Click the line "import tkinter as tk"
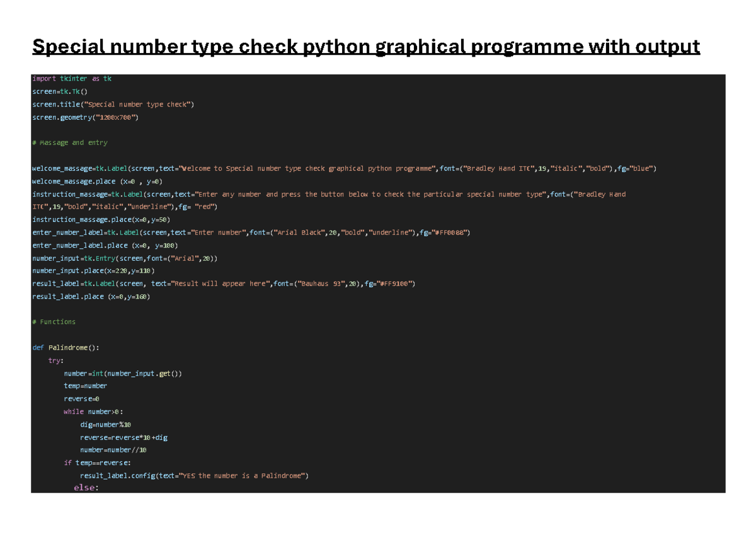 click(x=72, y=79)
